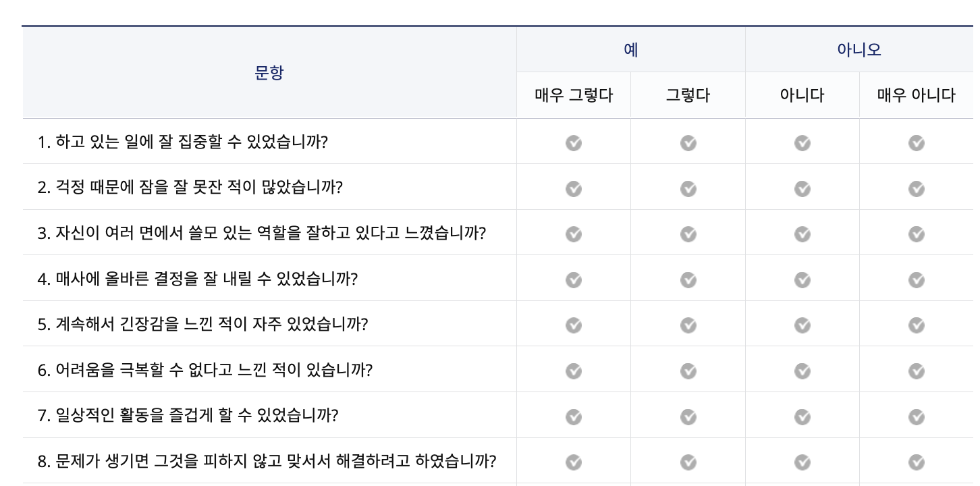This screenshot has width=980, height=486.
Task: Select 매우 그렇다 answer for question 7
Action: pyautogui.click(x=574, y=416)
